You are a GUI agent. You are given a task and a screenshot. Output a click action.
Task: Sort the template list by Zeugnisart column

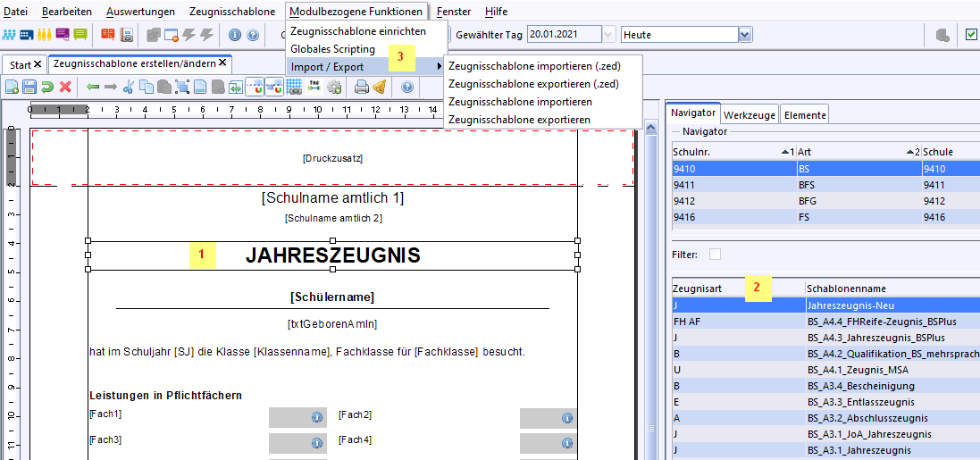738,289
